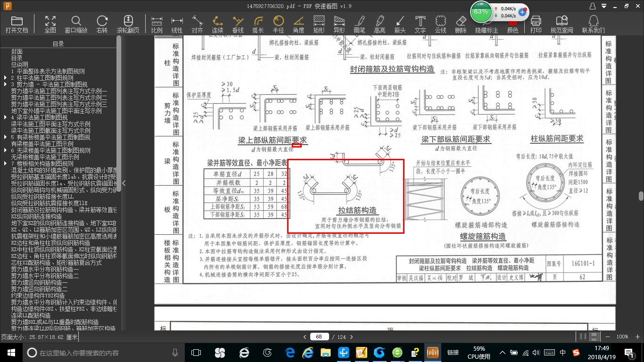
Task: Open the 1 平面整体表示方法制图规则 bookmark
Action: (x=48, y=71)
